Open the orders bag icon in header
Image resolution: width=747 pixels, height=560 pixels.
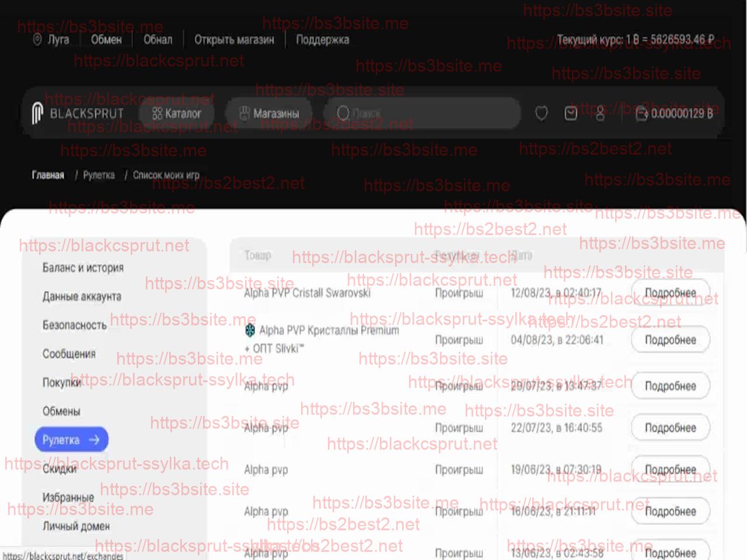tap(571, 113)
